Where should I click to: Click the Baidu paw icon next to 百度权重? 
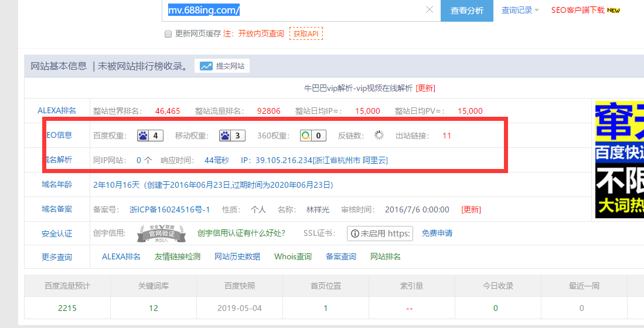click(143, 136)
